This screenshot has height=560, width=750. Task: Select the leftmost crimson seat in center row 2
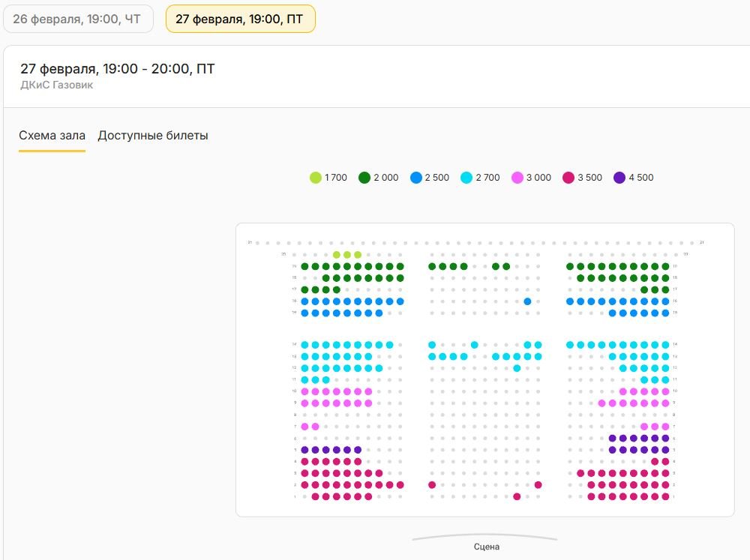pos(432,485)
